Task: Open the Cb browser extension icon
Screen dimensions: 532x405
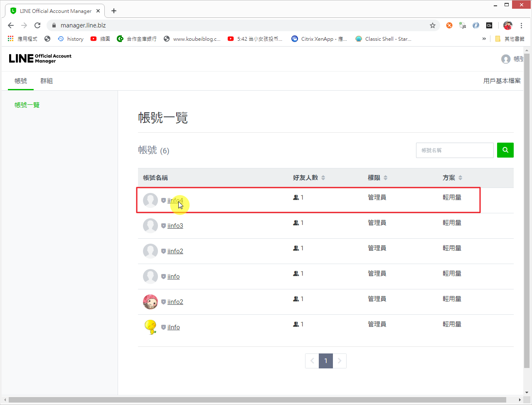Action: coord(489,25)
